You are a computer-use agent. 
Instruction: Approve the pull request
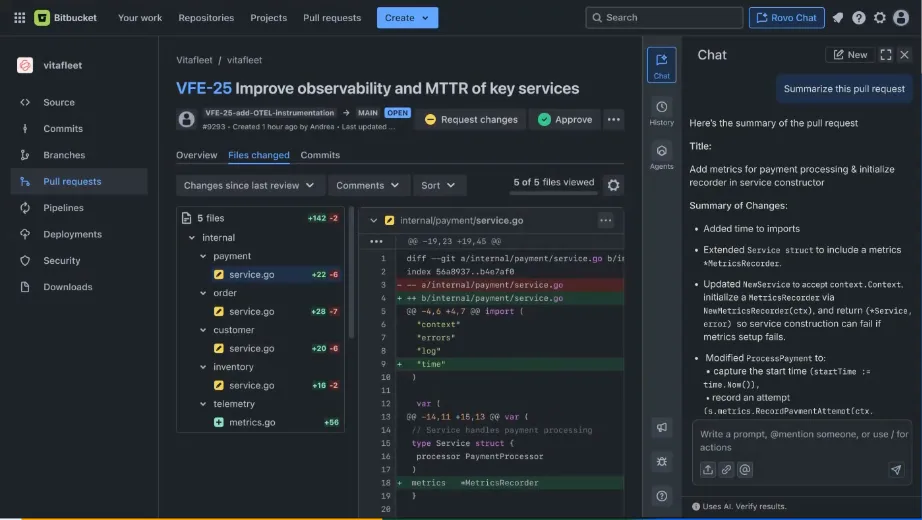pos(565,119)
